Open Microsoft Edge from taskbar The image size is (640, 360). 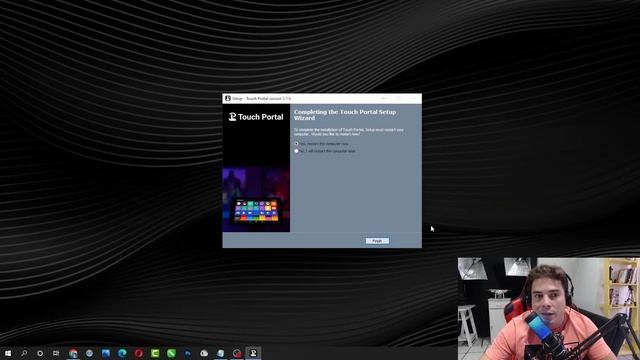point(122,353)
